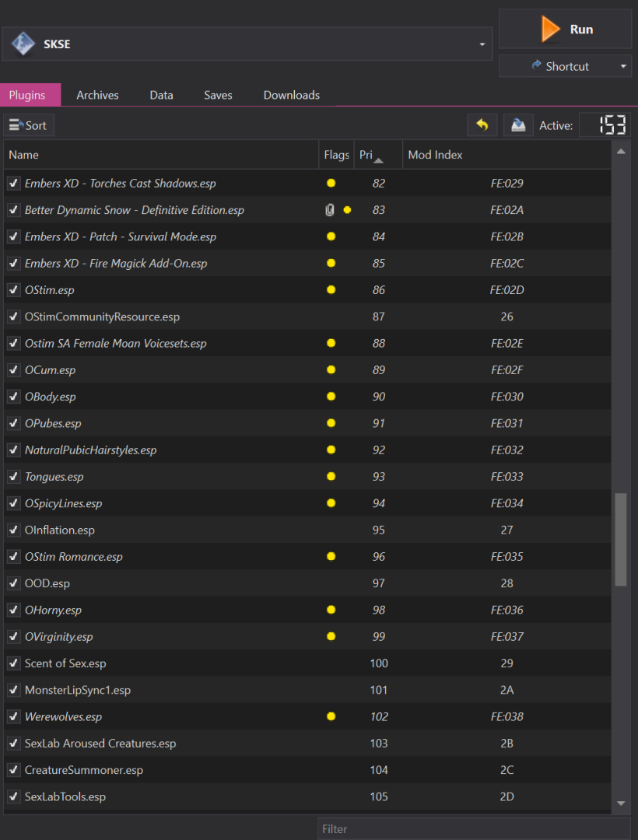This screenshot has height=840, width=638.
Task: Open the Saves tab
Action: pos(218,95)
